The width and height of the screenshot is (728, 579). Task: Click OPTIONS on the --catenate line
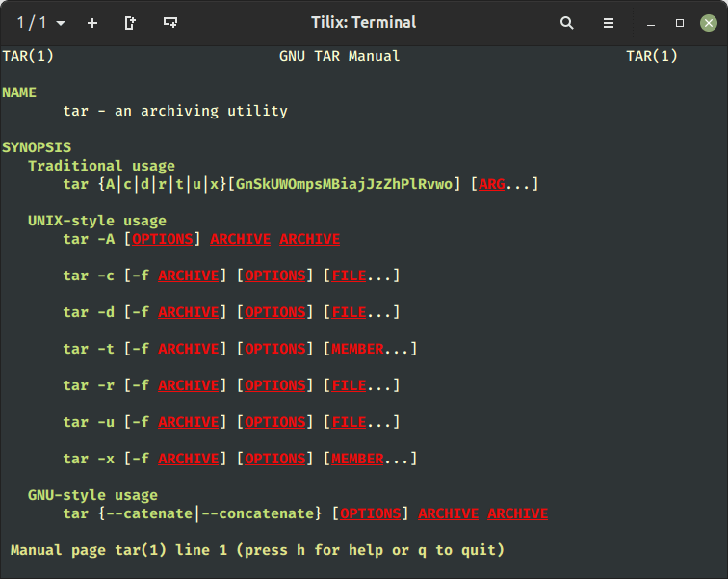[371, 513]
